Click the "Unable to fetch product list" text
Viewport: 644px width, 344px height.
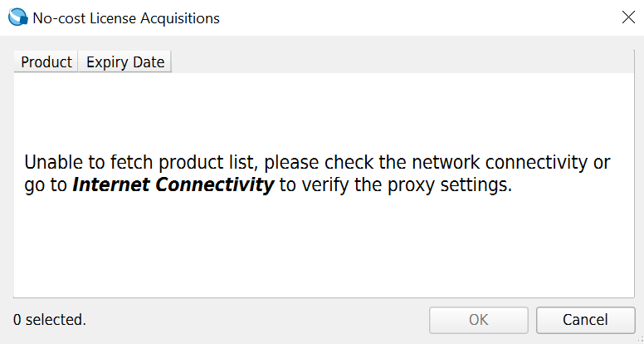tap(140, 161)
